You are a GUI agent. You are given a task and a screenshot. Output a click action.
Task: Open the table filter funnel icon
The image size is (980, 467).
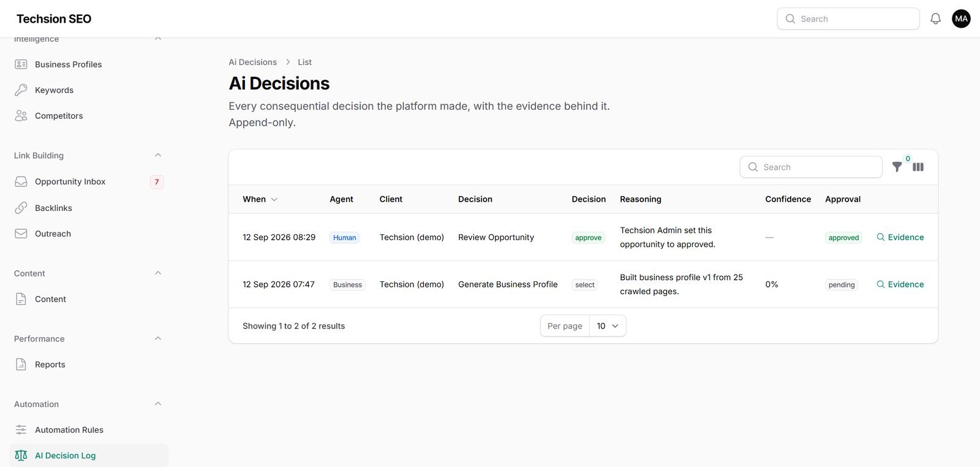click(897, 167)
